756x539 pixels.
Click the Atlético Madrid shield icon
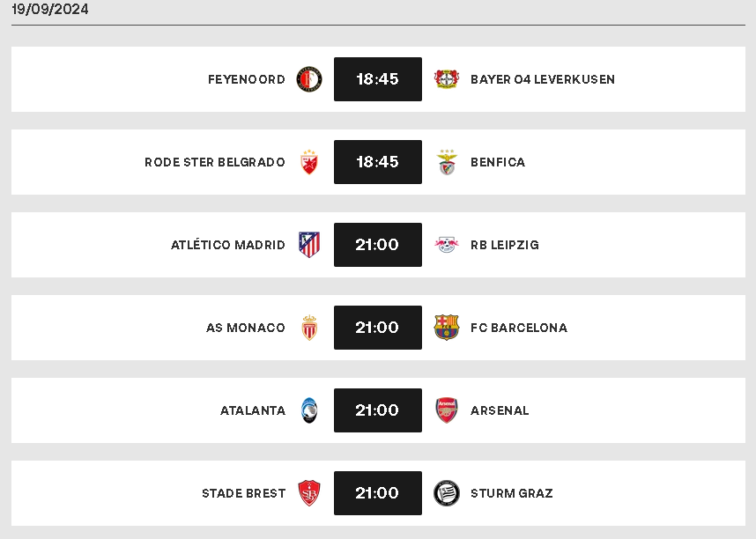tap(309, 245)
